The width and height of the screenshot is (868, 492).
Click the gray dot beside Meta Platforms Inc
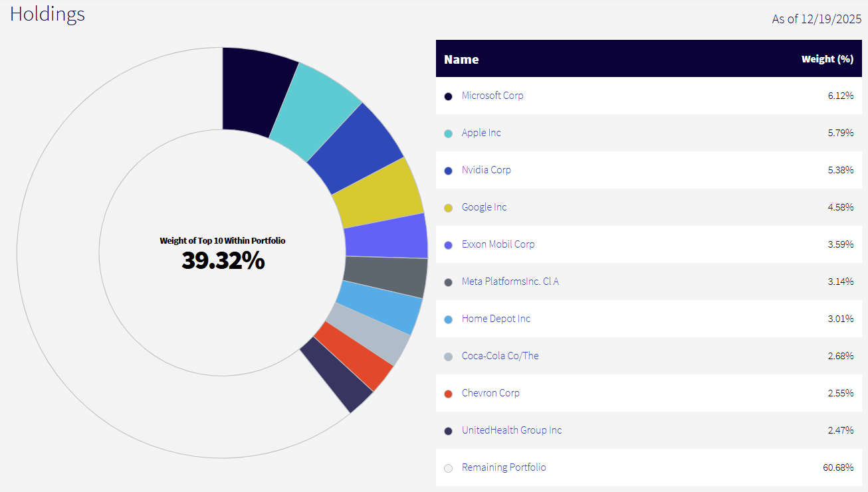[x=449, y=282]
